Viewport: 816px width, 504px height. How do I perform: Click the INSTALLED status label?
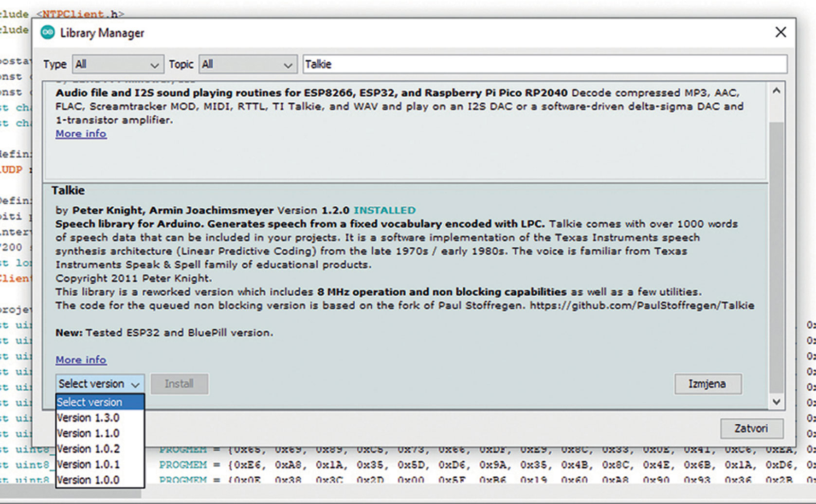pos(384,210)
